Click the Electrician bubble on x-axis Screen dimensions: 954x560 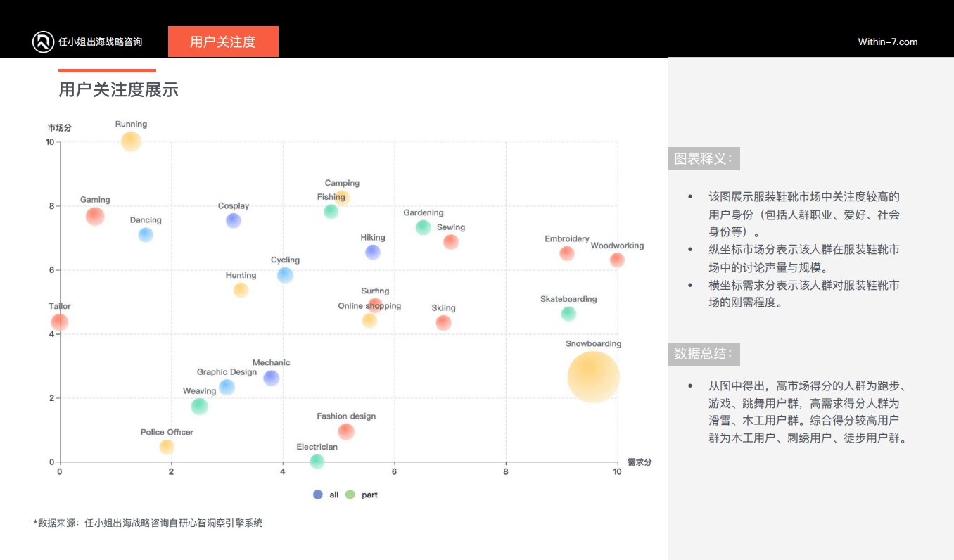[x=317, y=462]
